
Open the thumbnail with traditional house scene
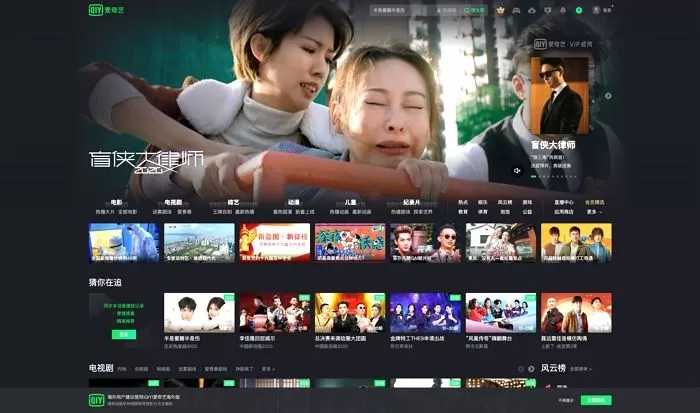pyautogui.click(x=501, y=242)
